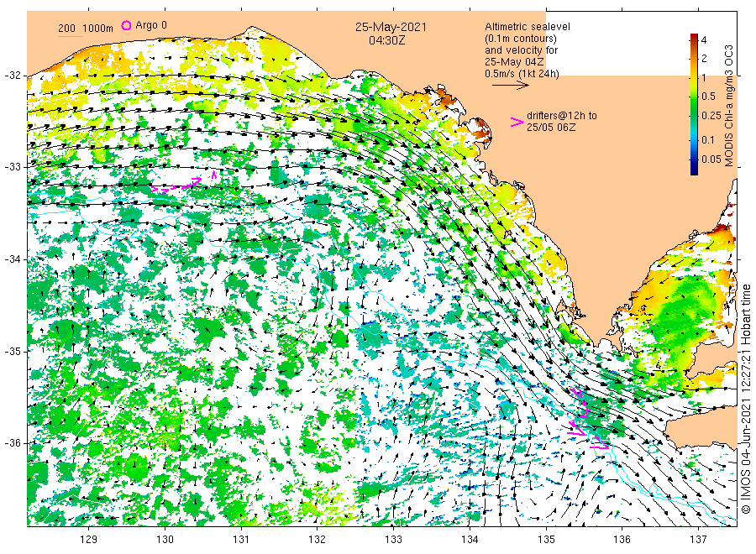This screenshot has height=554, width=756.
Task: Click the cyan 200 isobath legend line
Action: point(70,36)
